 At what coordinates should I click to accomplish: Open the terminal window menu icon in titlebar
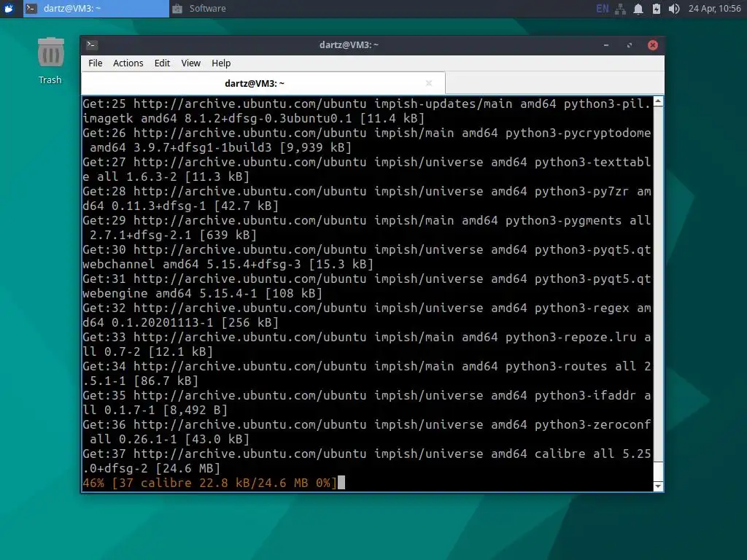pos(92,44)
